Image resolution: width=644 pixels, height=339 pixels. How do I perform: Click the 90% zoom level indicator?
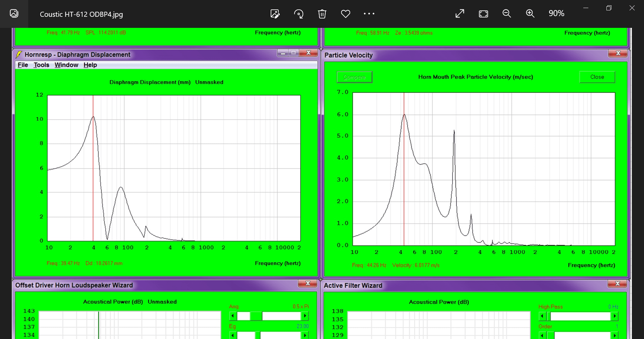tap(556, 13)
